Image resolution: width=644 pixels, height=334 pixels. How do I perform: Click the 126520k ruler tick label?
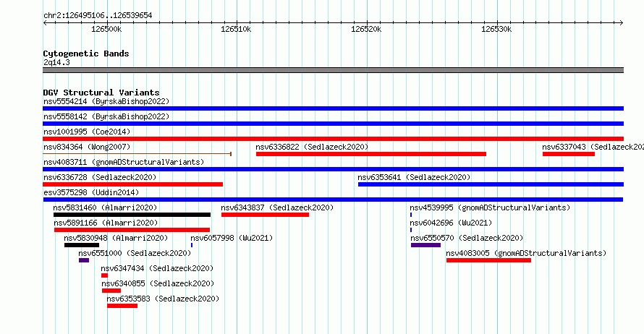tap(366, 29)
